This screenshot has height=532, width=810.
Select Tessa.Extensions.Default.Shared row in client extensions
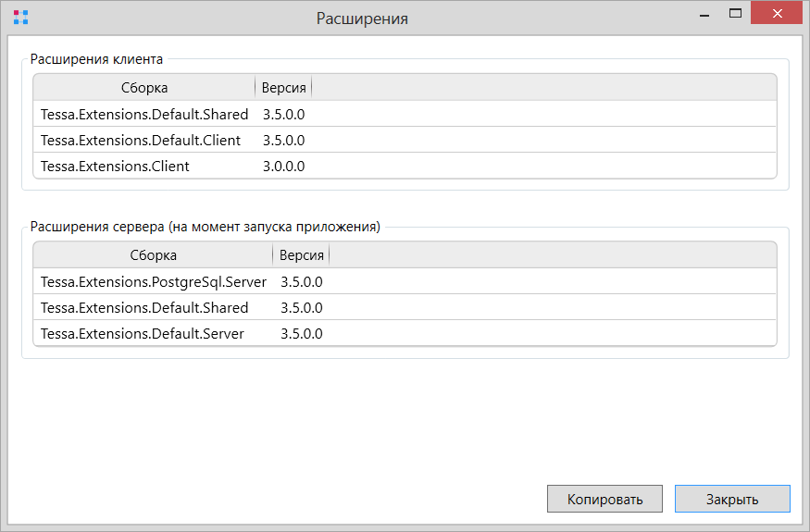click(x=144, y=115)
